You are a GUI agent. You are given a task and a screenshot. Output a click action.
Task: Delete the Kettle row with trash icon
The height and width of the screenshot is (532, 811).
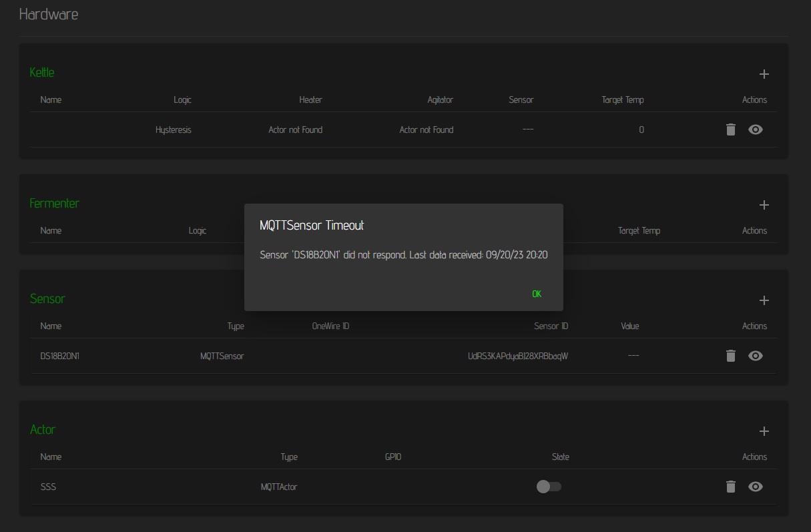coord(731,129)
